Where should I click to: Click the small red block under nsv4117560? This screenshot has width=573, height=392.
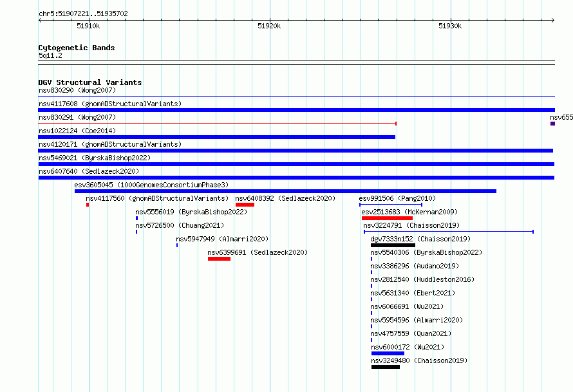[x=88, y=205]
